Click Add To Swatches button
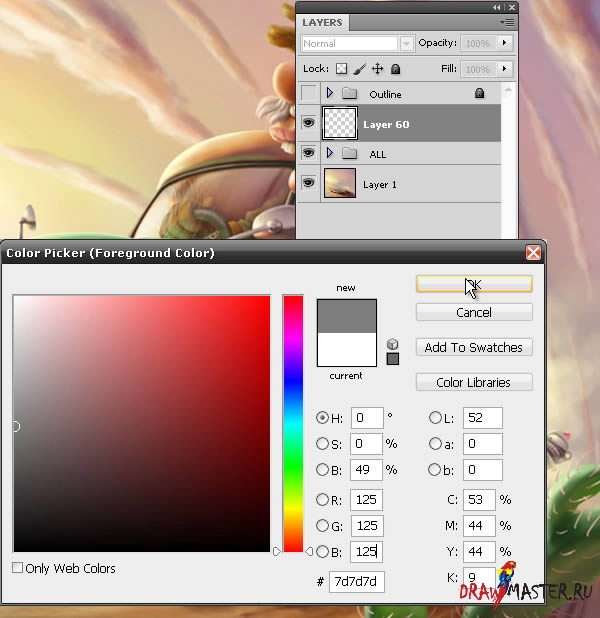This screenshot has height=618, width=600. (x=474, y=347)
